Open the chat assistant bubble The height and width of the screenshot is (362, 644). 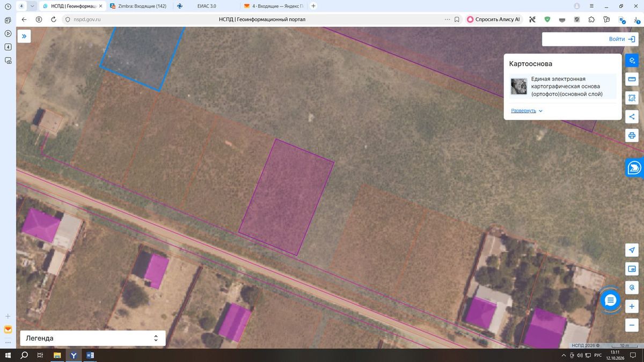tap(610, 300)
